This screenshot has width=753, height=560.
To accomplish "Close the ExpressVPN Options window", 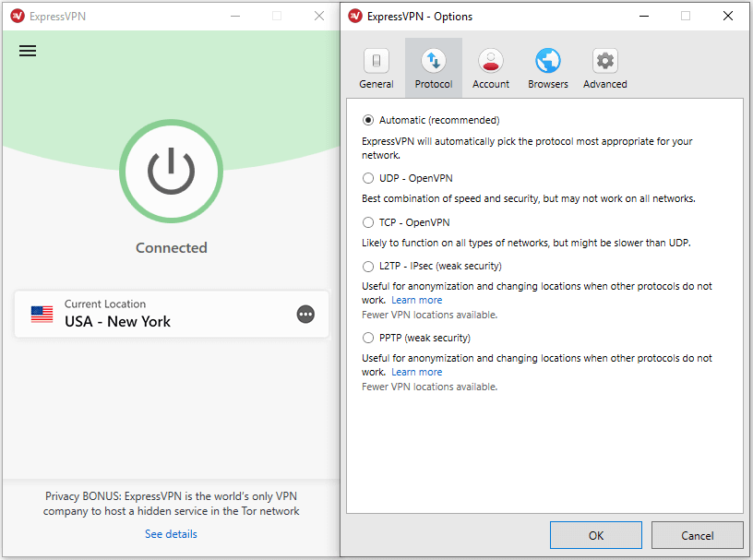I will 728,17.
